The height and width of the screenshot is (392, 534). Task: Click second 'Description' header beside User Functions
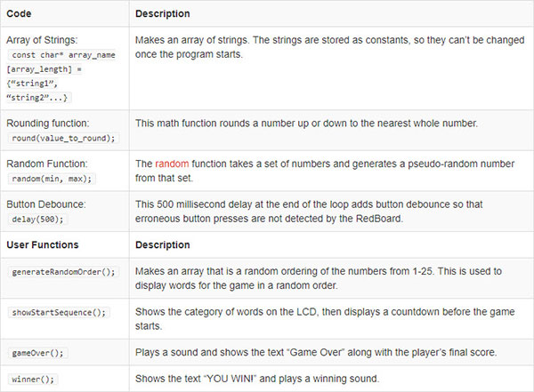point(163,244)
